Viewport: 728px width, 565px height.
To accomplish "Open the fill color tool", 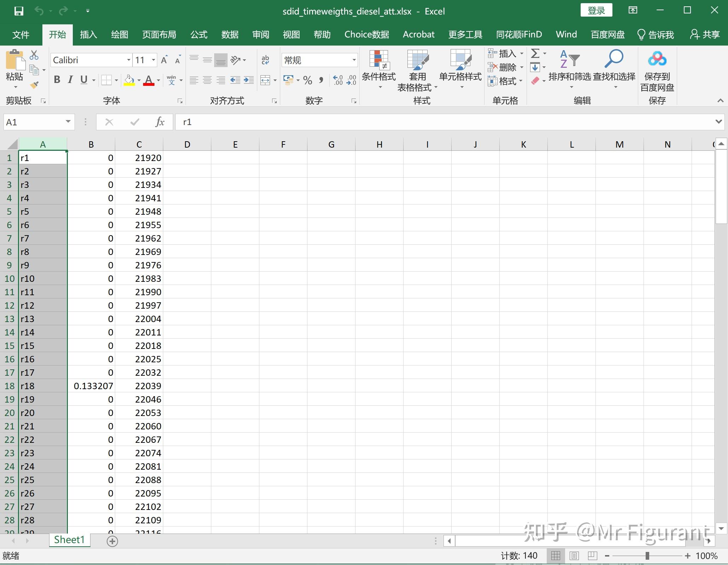I will tap(129, 80).
